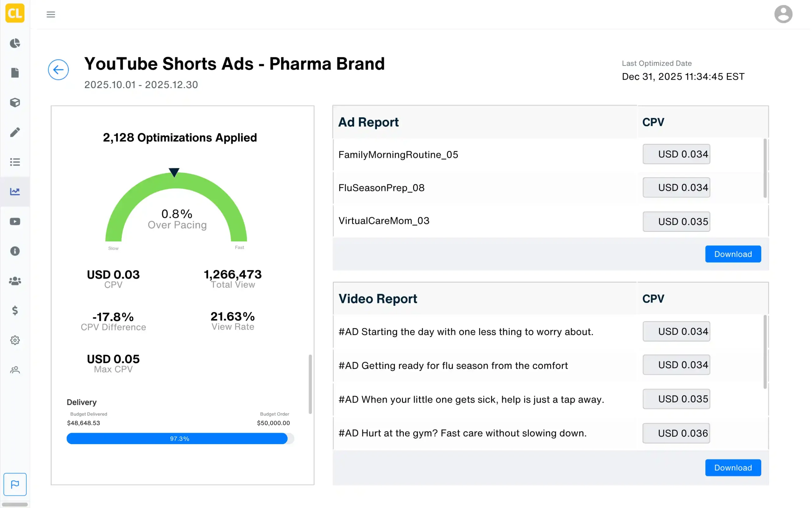Image resolution: width=812 pixels, height=508 pixels.
Task: Click the Video Report list scrollbar
Action: tap(765, 352)
